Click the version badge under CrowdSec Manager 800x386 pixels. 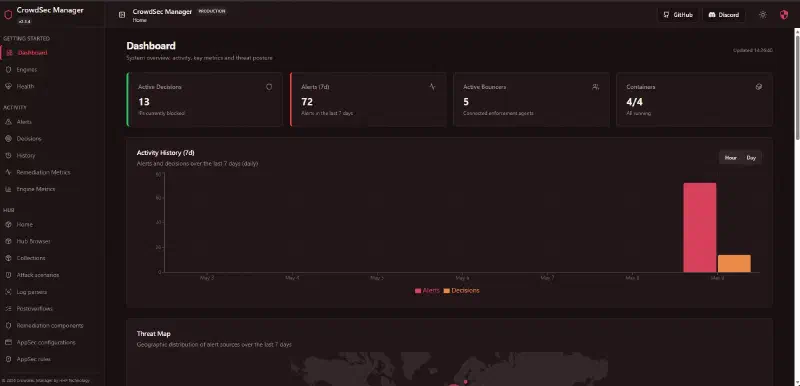tap(24, 21)
